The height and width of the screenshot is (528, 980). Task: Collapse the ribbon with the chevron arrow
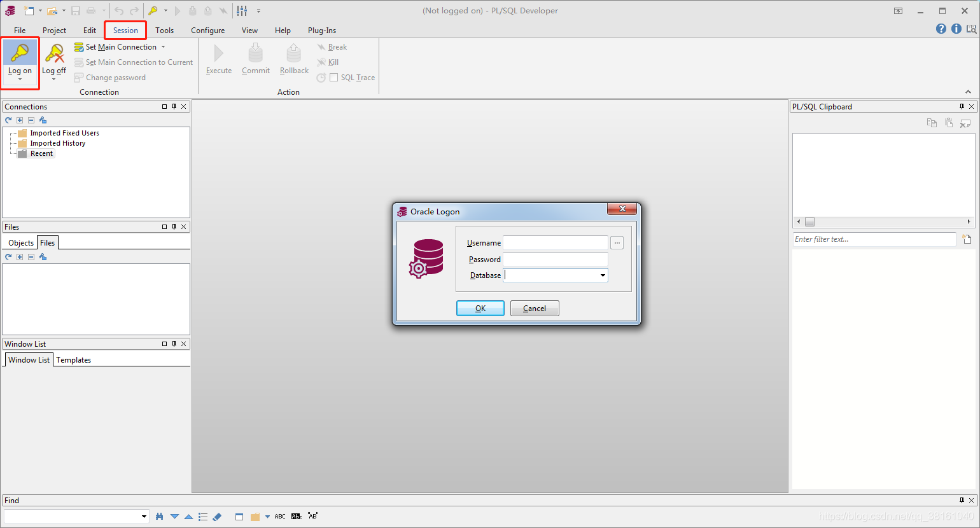pos(968,92)
